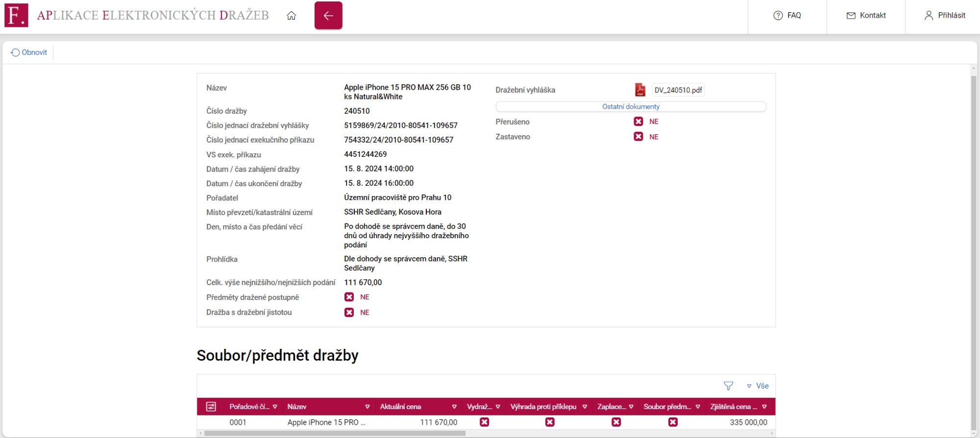Click the horizontal scrollbar under table
The height and width of the screenshot is (438, 980).
coord(335,433)
